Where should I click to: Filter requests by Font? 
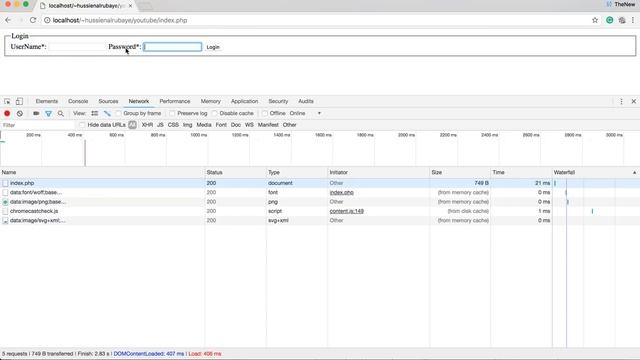tap(221, 125)
